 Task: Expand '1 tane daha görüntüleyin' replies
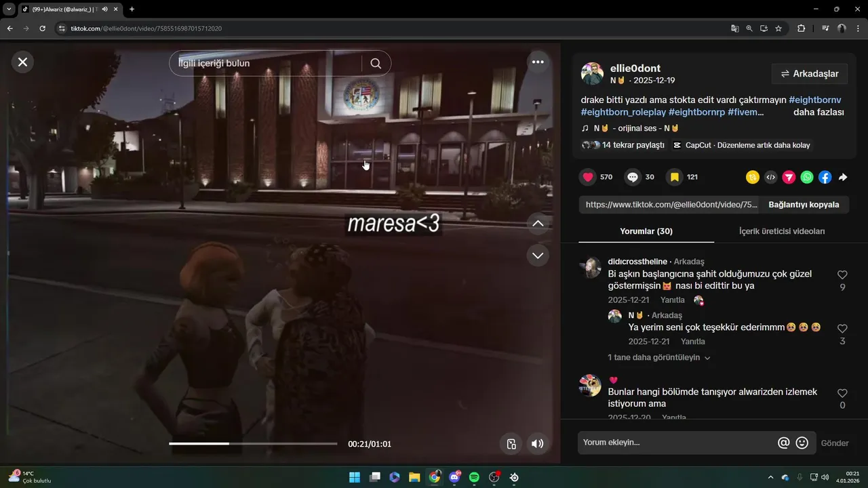[659, 357]
